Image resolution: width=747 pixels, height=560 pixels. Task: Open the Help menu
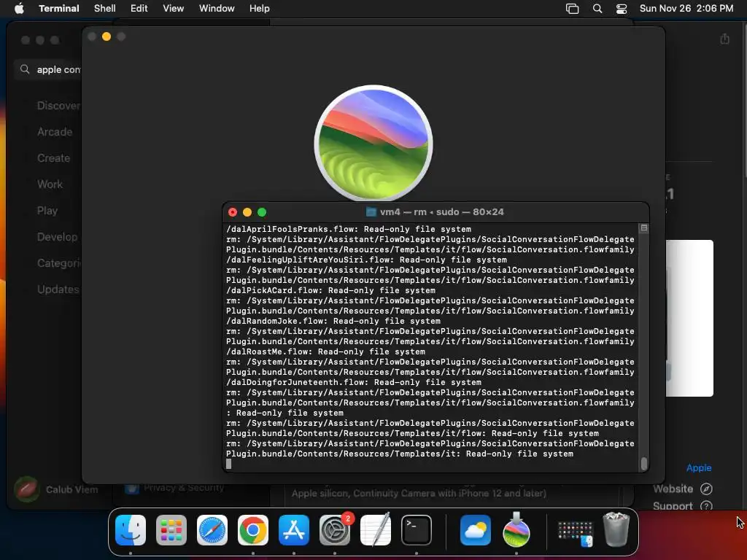pyautogui.click(x=260, y=9)
